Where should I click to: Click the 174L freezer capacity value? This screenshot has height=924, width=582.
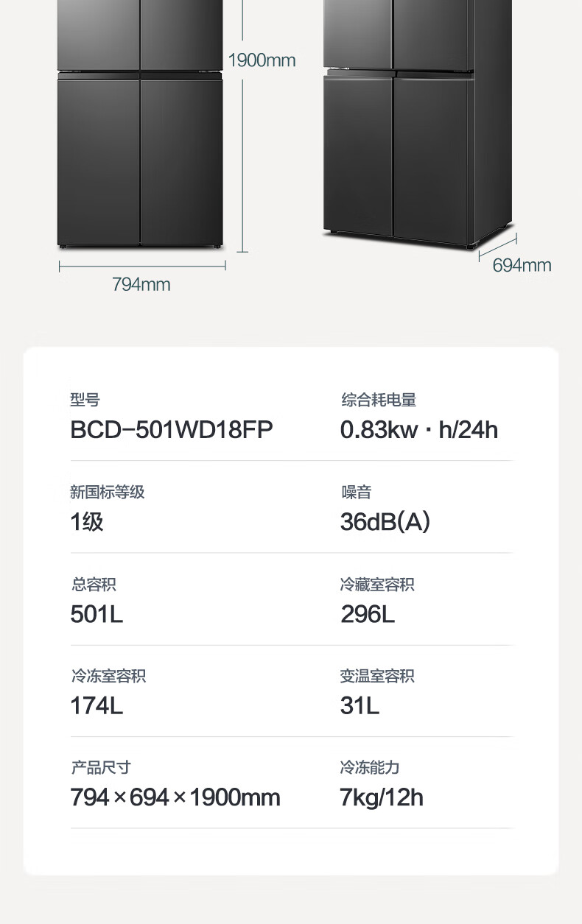tap(97, 706)
